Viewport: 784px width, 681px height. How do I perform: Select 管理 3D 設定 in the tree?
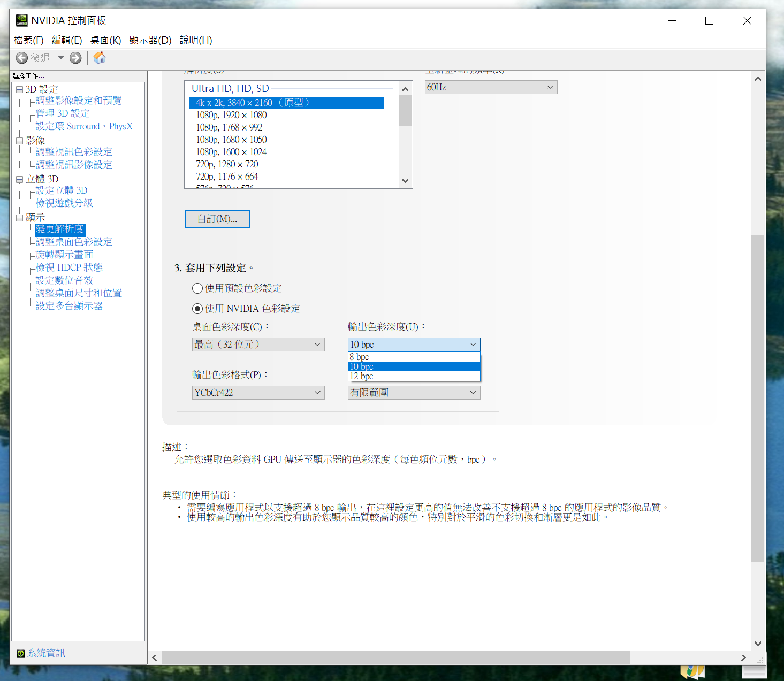(63, 113)
